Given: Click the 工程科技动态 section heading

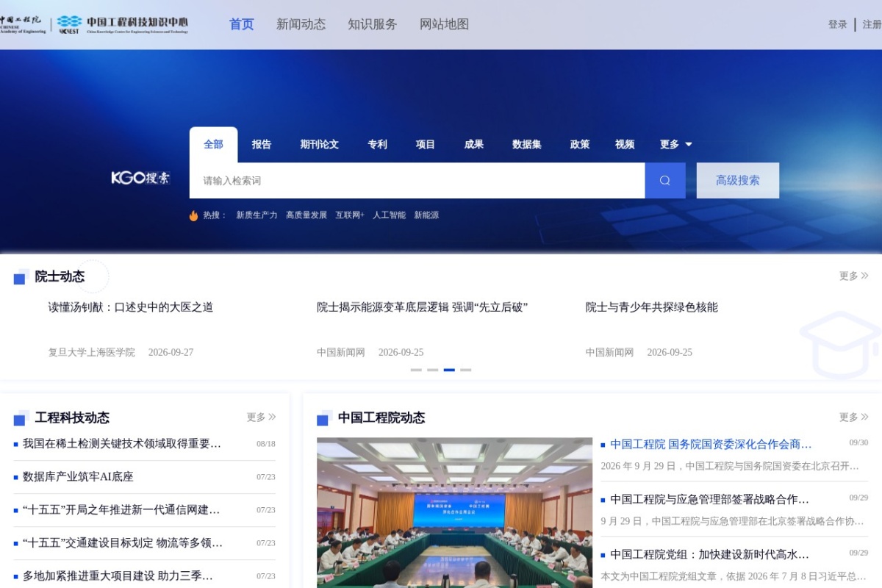Looking at the screenshot, I should (72, 418).
